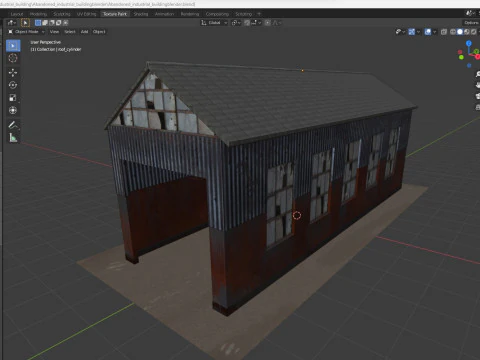The width and height of the screenshot is (480, 360).
Task: Switch to Scripting workspace tab
Action: point(244,14)
